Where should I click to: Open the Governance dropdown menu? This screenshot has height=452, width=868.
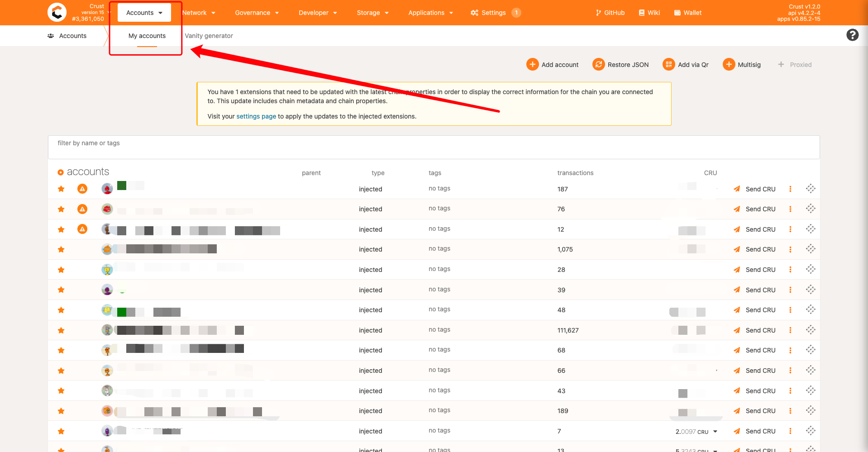(x=257, y=13)
